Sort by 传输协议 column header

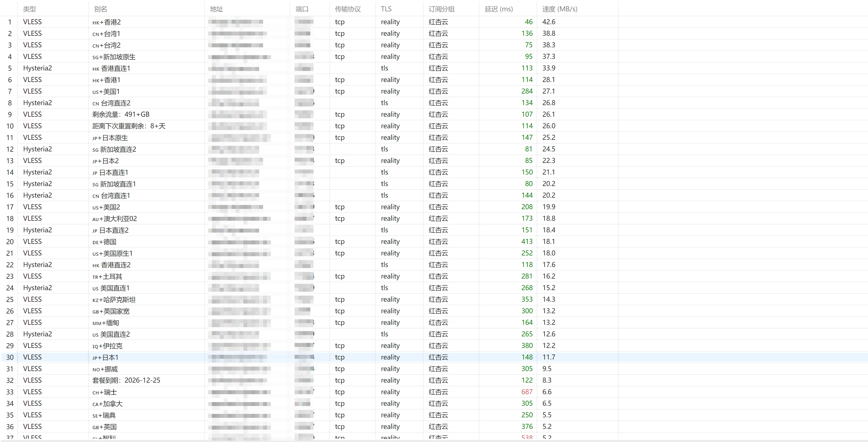pos(348,9)
